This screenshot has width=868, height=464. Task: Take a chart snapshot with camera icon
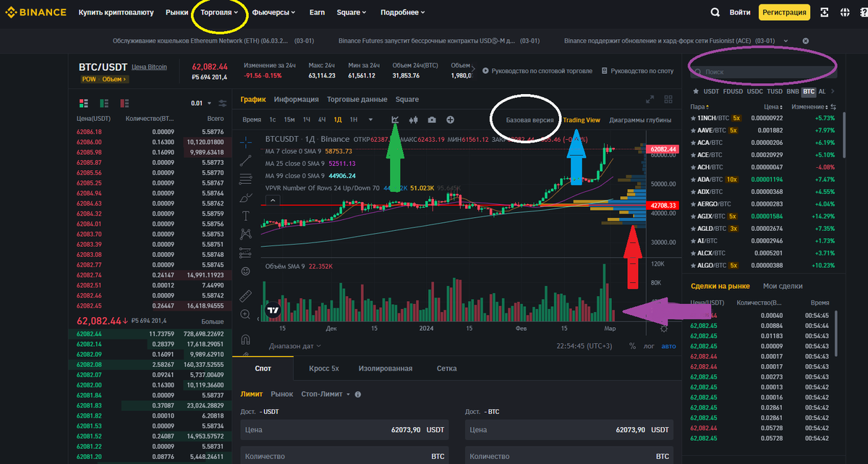(x=432, y=119)
